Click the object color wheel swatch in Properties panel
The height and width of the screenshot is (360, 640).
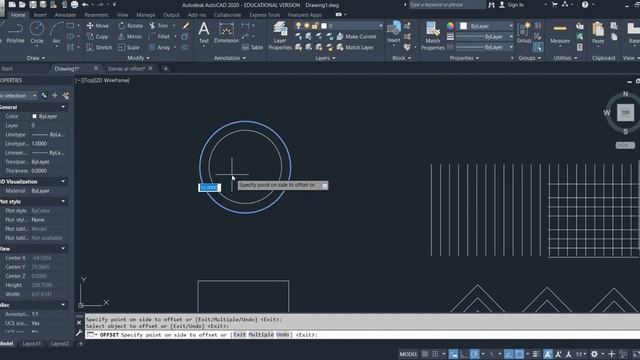[x=450, y=26]
